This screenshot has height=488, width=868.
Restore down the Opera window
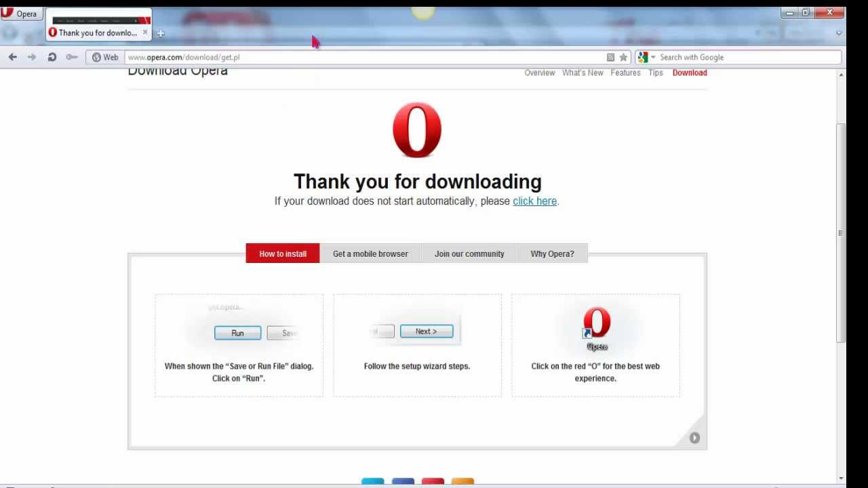[x=806, y=13]
